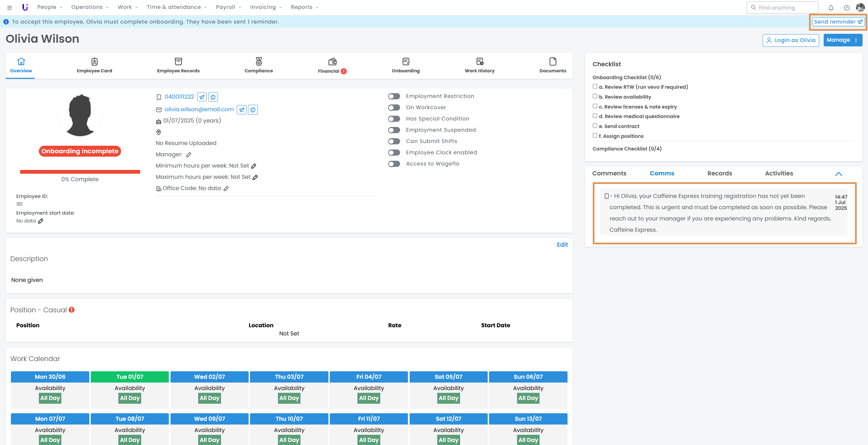Enable the Can Submit Shifts toggle

click(394, 141)
